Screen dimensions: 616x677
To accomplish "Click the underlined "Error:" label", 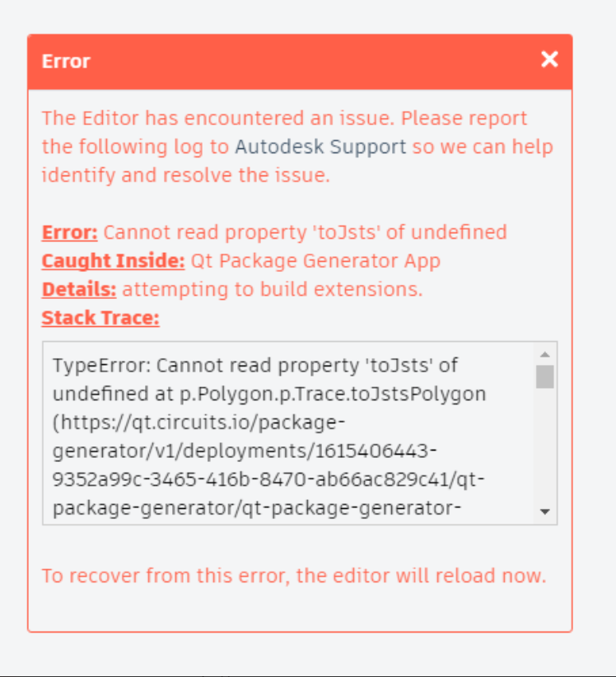I will [70, 232].
